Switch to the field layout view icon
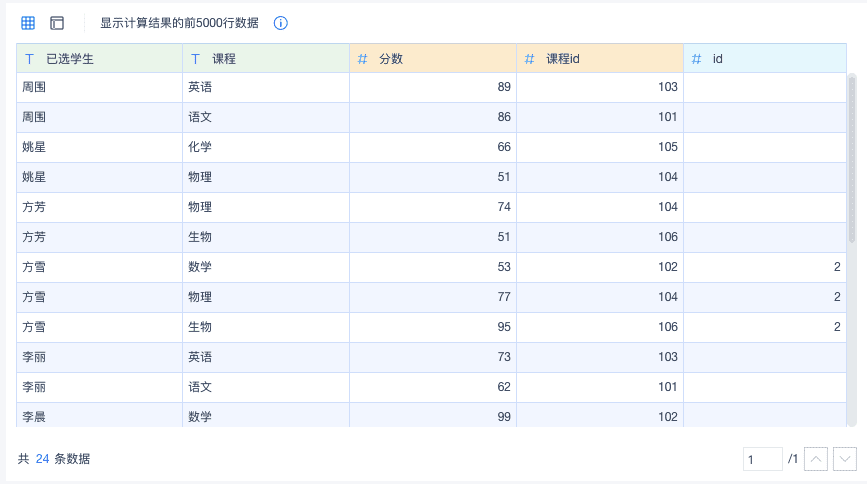The image size is (867, 484). pyautogui.click(x=57, y=23)
